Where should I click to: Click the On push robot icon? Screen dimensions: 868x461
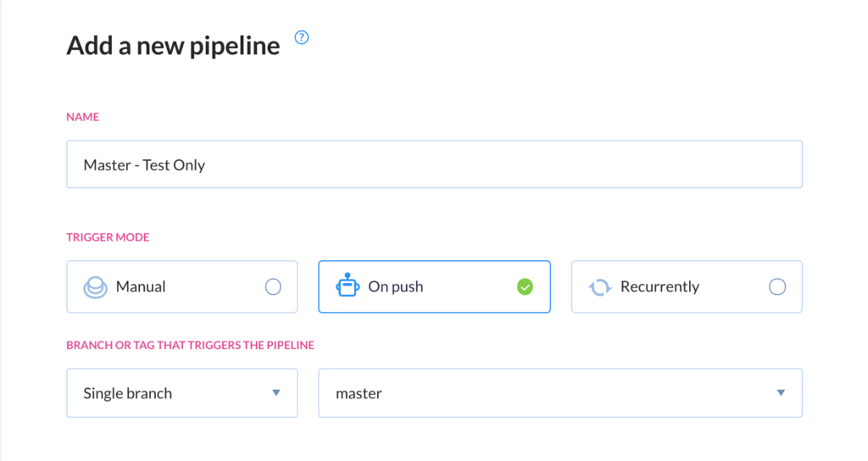(348, 286)
